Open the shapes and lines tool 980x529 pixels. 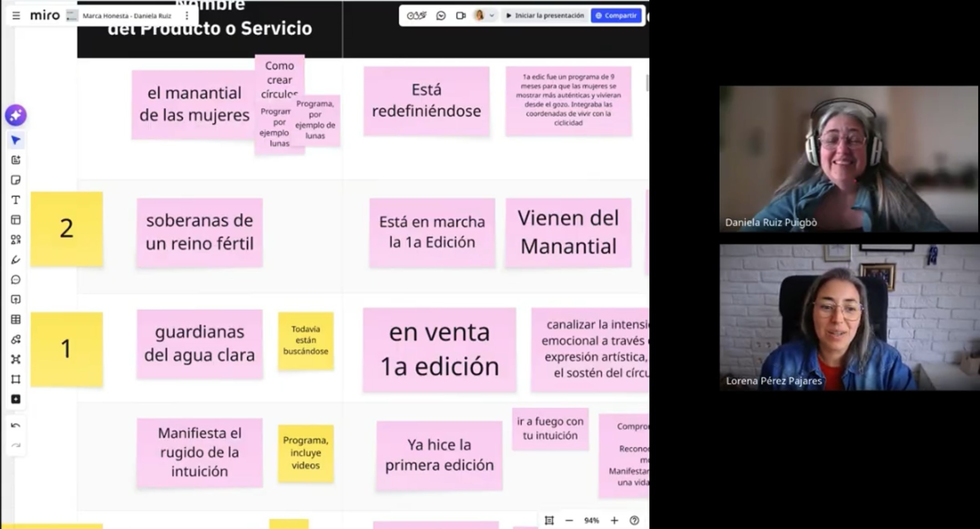16,240
